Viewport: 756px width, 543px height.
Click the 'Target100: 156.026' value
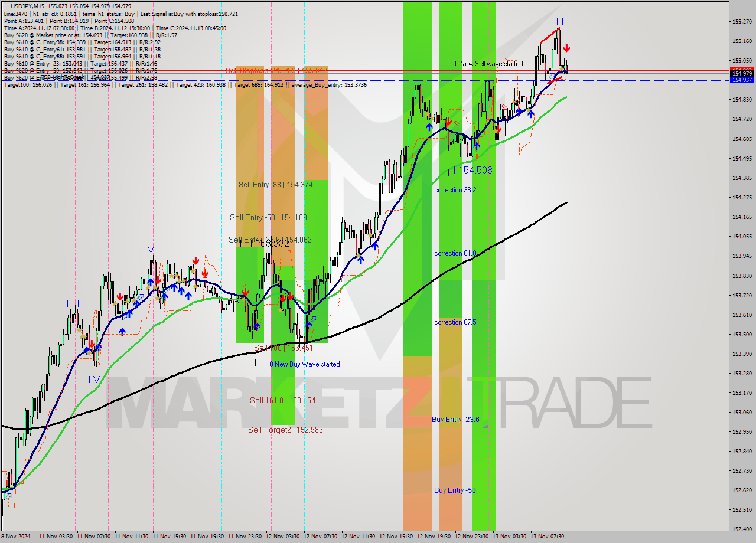[28, 85]
